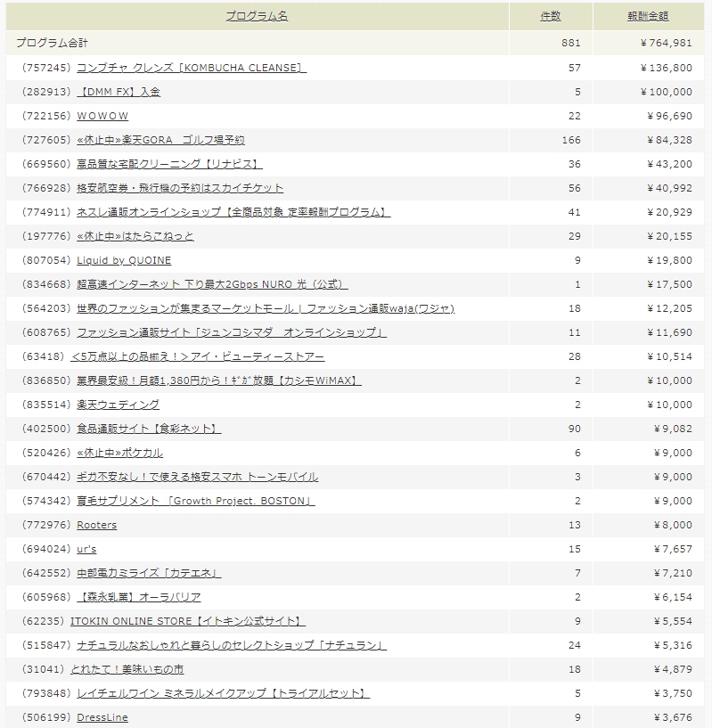Open 高品質な宅配クリーニング【リナビス】 link

(169, 164)
